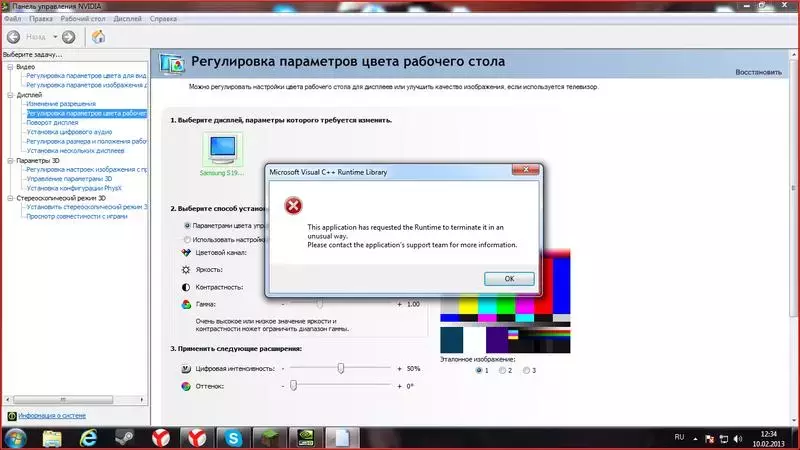
Task: Click the Back arrow navigation button
Action: pos(14,37)
